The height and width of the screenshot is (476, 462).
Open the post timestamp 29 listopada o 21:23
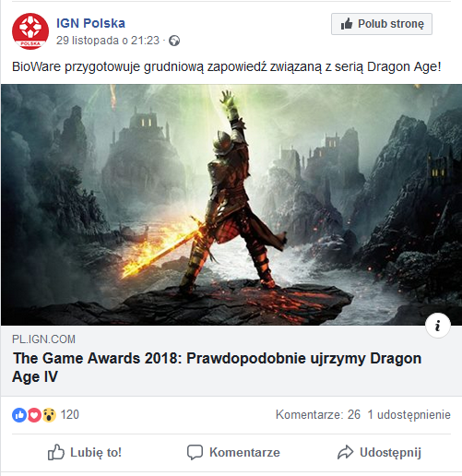click(x=108, y=41)
